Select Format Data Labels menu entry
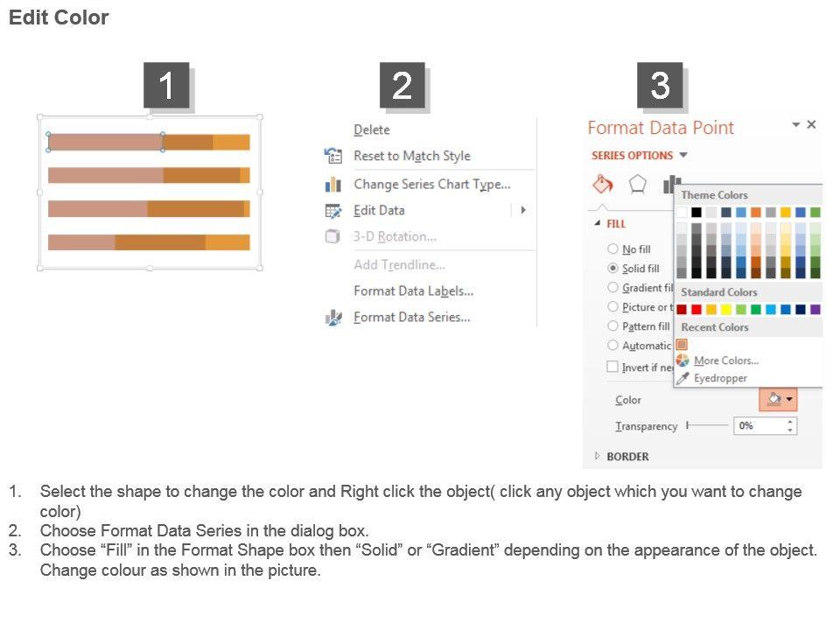 tap(413, 290)
